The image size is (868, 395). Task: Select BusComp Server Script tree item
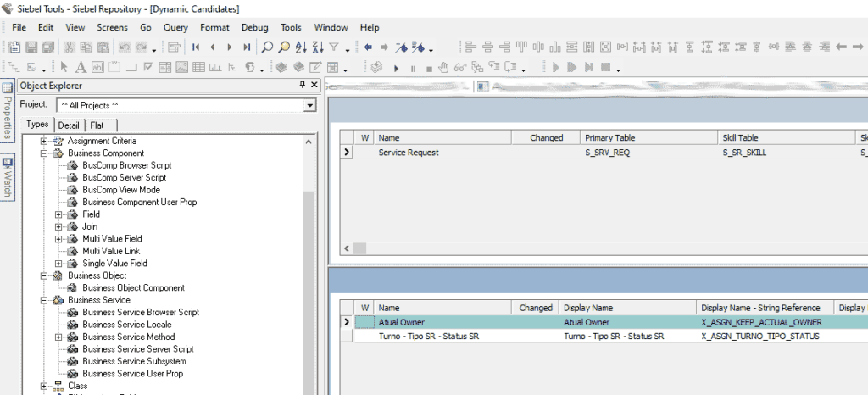point(125,178)
